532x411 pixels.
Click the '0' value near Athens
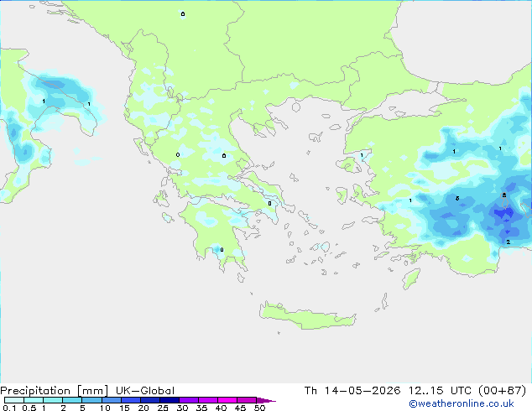[269, 204]
